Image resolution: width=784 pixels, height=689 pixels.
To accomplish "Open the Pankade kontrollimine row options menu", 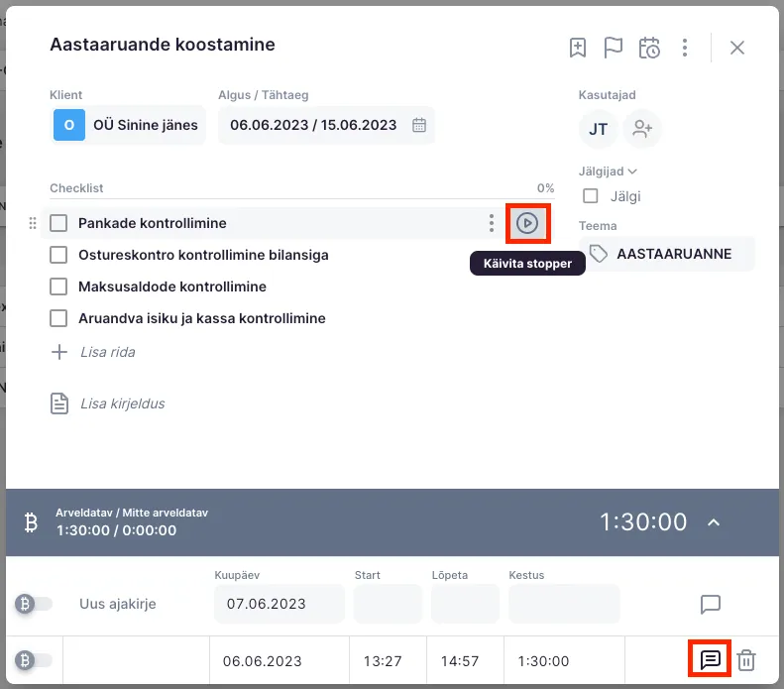I will tap(491, 223).
